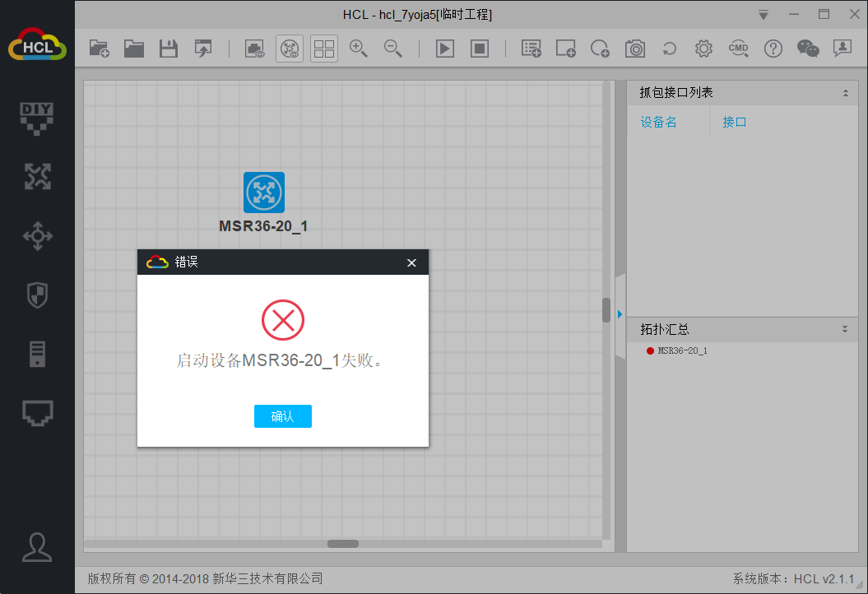Image resolution: width=868 pixels, height=594 pixels.
Task: Close the 错误 dialog with its X
Action: (411, 262)
